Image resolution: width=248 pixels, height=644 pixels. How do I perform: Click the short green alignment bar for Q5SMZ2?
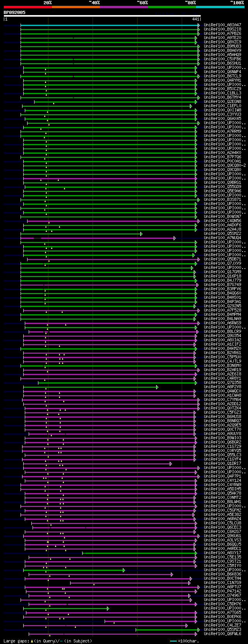click(x=81, y=234)
